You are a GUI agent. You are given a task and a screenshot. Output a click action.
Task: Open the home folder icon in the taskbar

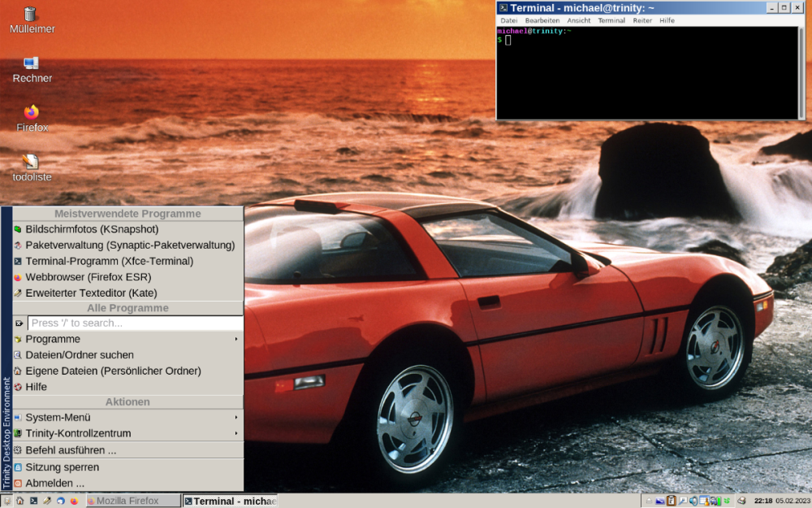(20, 501)
